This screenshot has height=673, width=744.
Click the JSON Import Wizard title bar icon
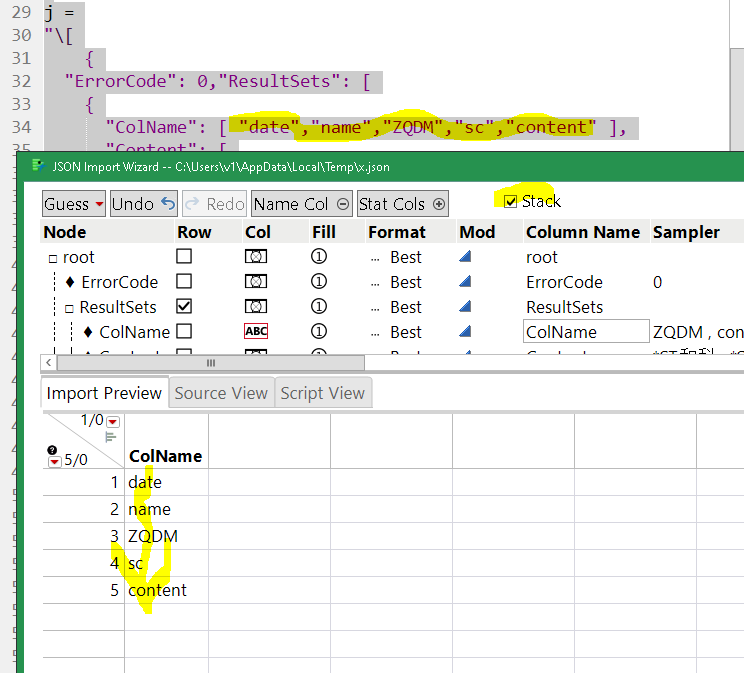point(37,166)
